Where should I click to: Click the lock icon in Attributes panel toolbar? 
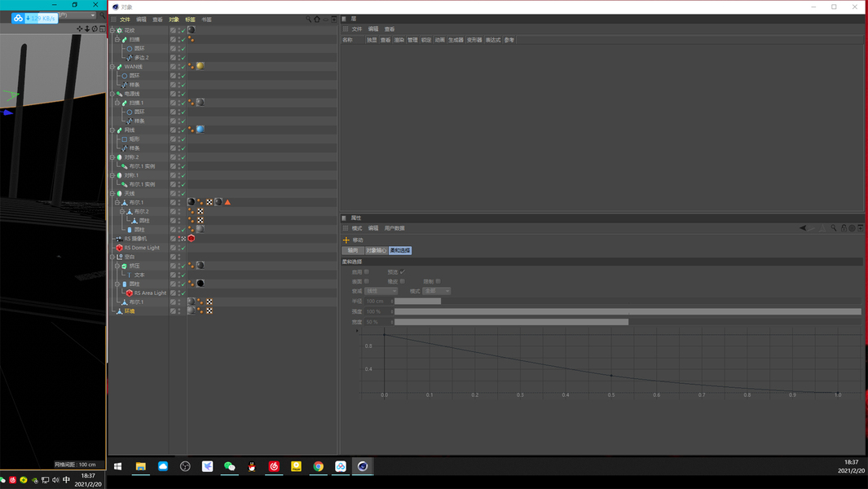tap(844, 228)
